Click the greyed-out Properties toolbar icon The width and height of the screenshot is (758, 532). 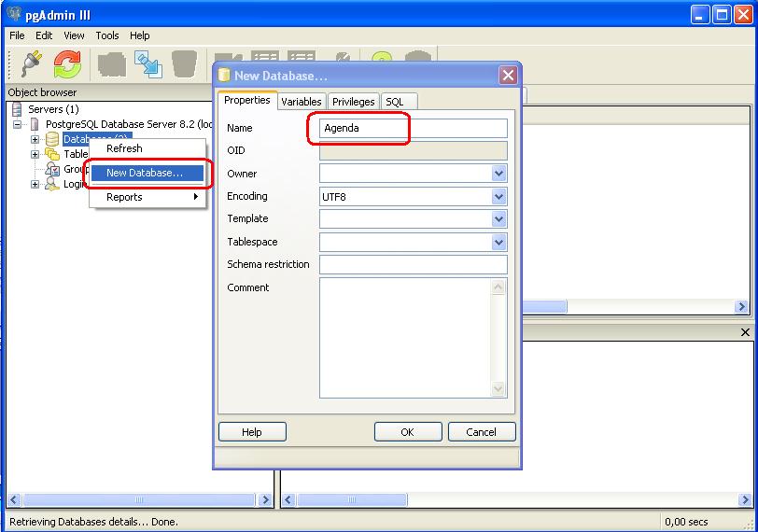click(112, 64)
